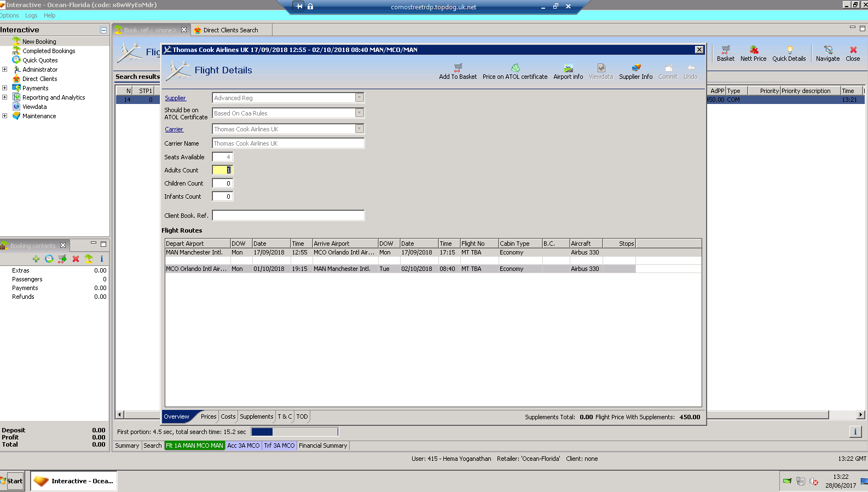This screenshot has width=868, height=492.
Task: Maximize the Booking contents panel
Action: click(103, 244)
